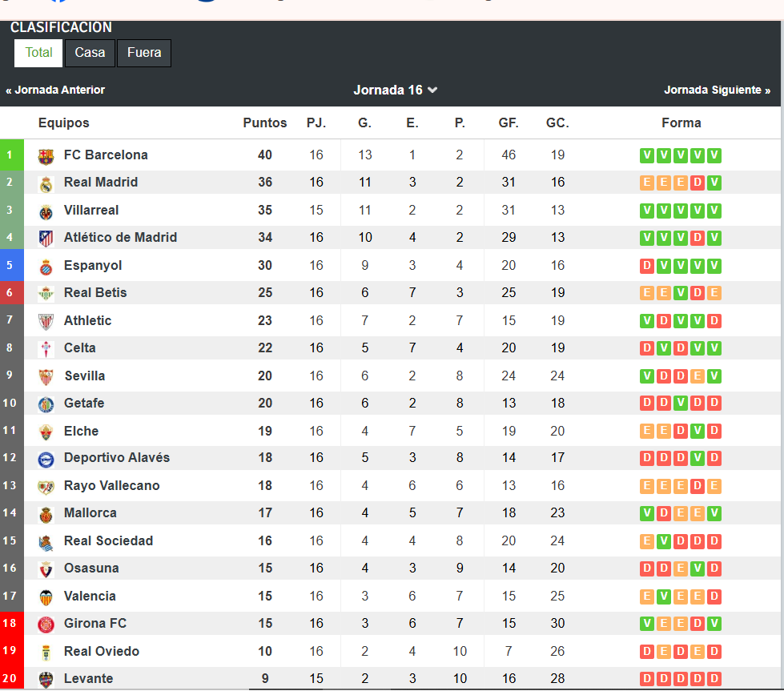Go to Jornada Anterior
This screenshot has height=699, width=784.
click(55, 90)
